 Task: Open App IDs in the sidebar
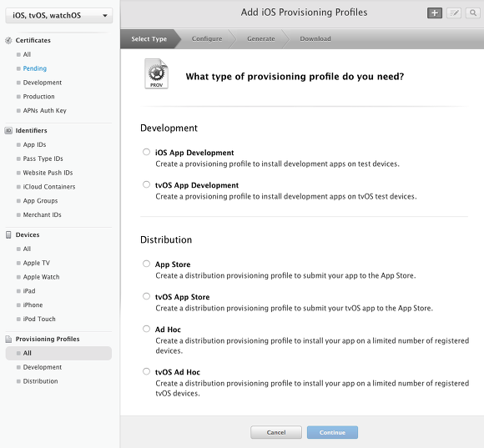click(x=34, y=144)
